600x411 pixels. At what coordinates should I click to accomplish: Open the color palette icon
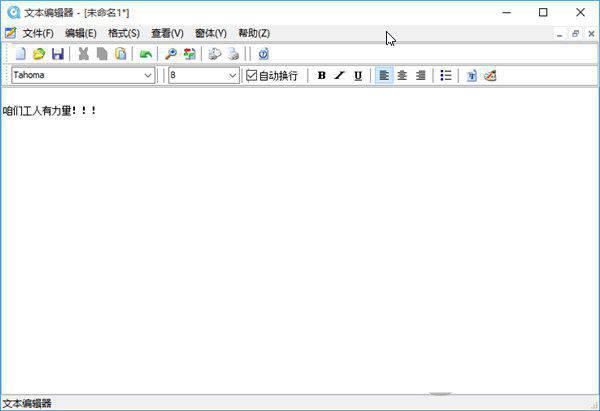click(x=490, y=76)
